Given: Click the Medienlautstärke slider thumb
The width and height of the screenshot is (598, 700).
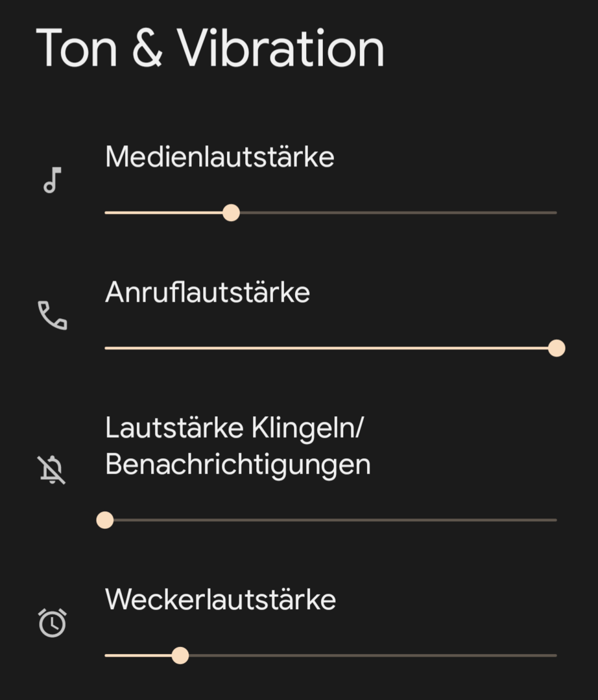Looking at the screenshot, I should tap(231, 213).
